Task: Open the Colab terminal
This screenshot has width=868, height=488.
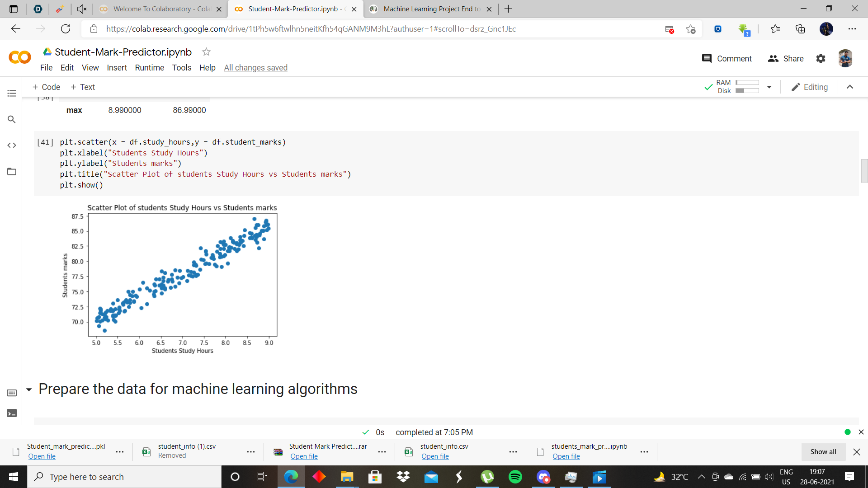Action: click(12, 413)
